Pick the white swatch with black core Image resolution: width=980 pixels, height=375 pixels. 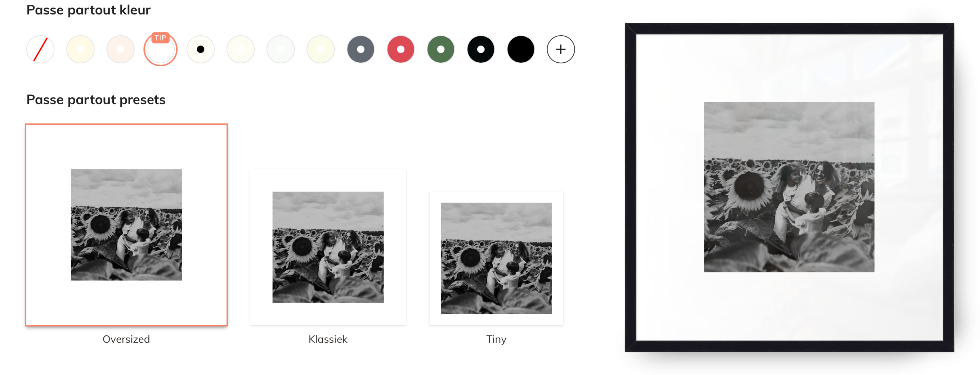pyautogui.click(x=201, y=50)
